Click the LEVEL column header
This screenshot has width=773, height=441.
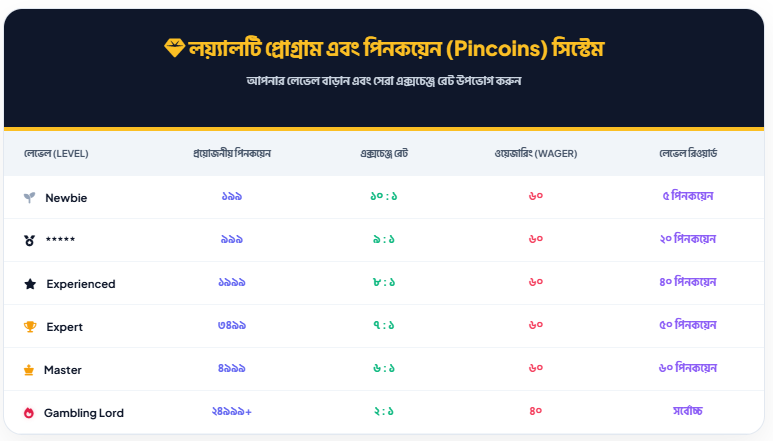56,154
